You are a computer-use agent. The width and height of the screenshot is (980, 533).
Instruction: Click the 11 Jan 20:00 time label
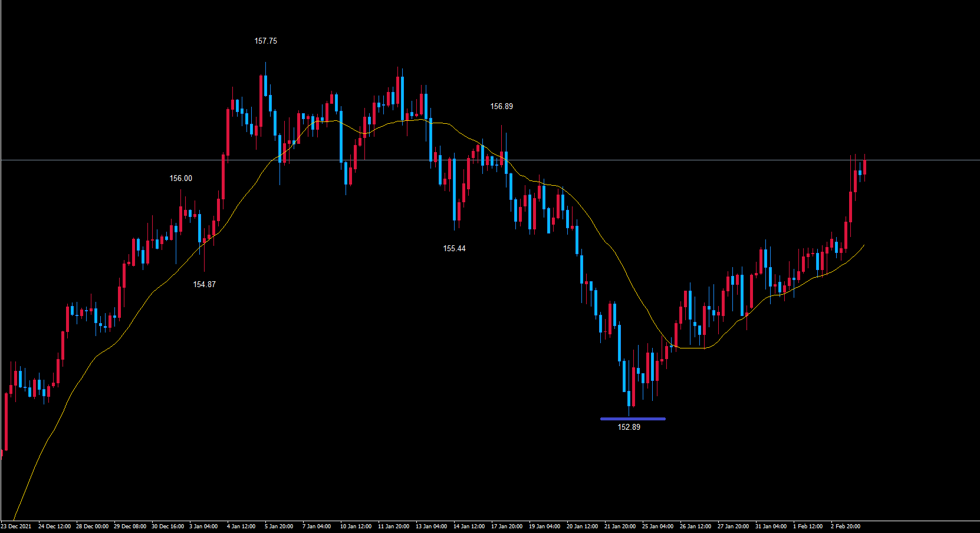[x=393, y=527]
